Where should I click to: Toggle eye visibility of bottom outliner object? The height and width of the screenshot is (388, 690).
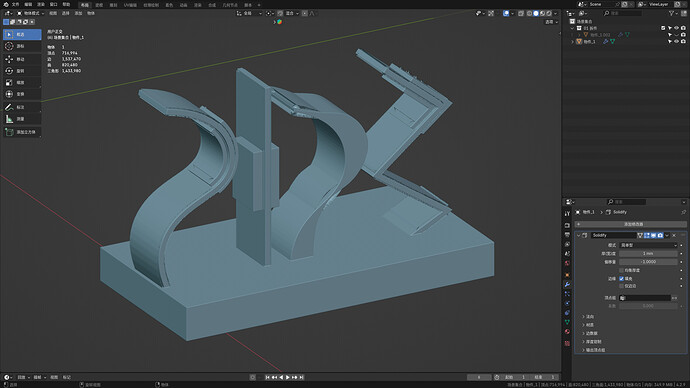coord(676,41)
